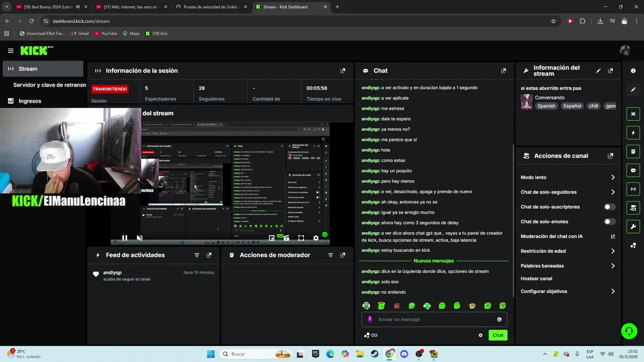Enable picture-in-picture on stream preview
This screenshot has width=644, height=362.
point(271,238)
